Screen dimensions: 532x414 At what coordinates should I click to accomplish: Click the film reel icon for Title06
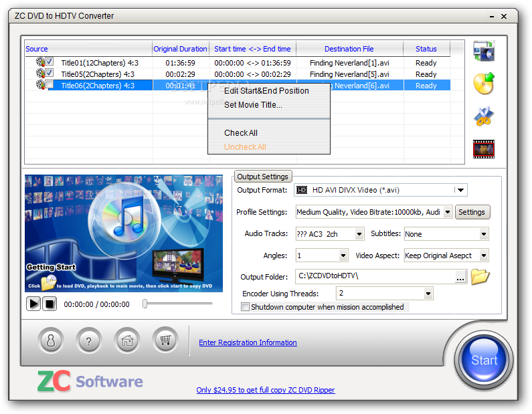click(x=40, y=84)
